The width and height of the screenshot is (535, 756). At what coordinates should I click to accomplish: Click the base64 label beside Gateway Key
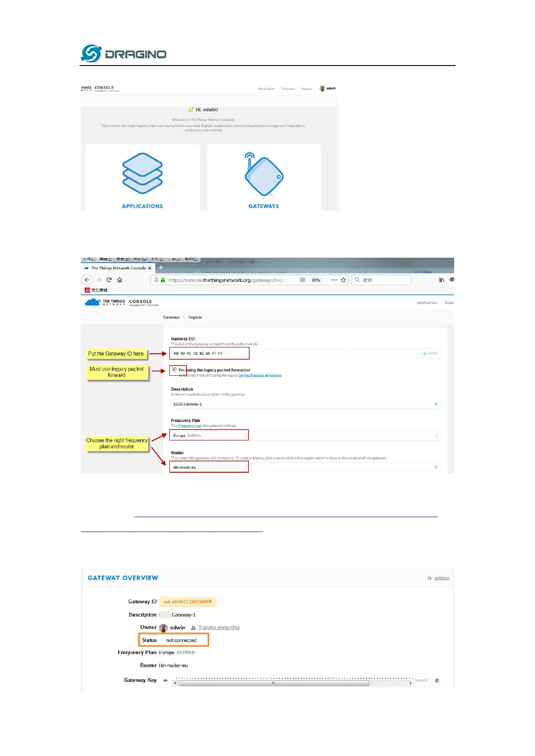point(421,680)
